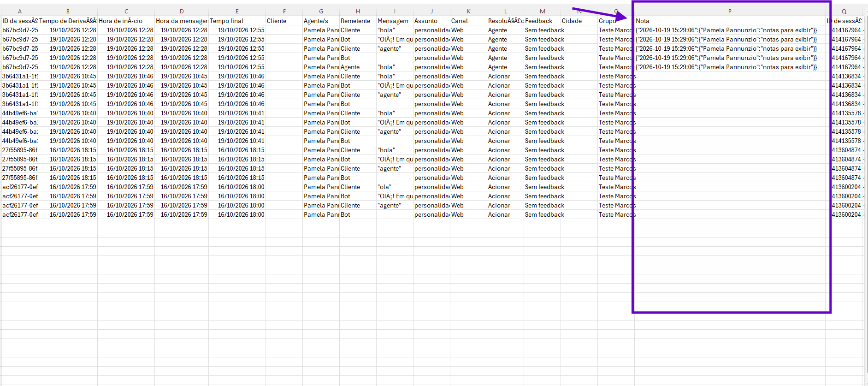The image size is (868, 386).
Task: Click the "Agente/s" header cell
Action: (x=321, y=21)
